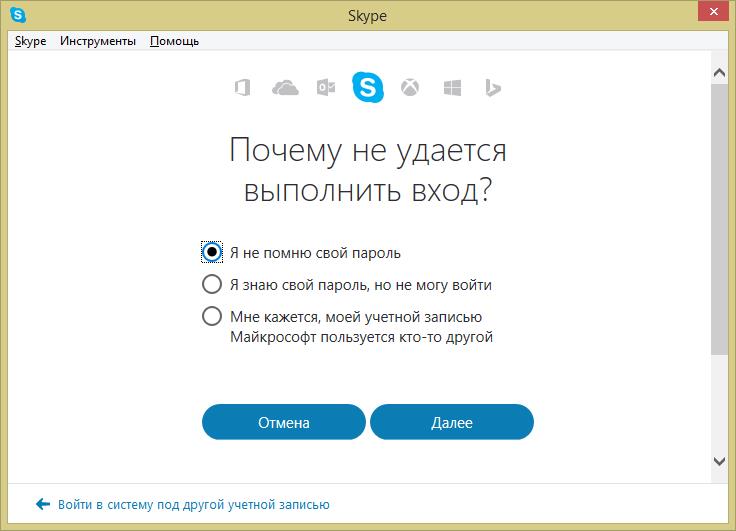Click the Outlook icon in the header

coord(326,89)
